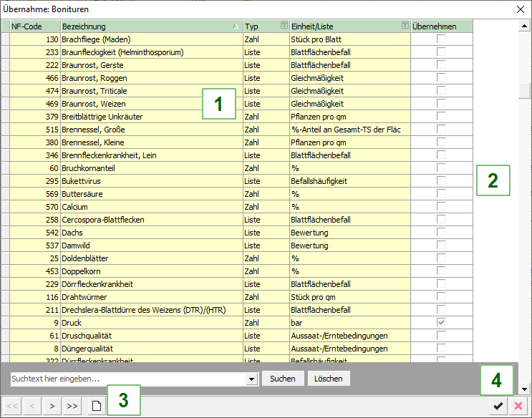The width and height of the screenshot is (532, 418).
Task: Click the Übernehmen column header
Action: [442, 26]
